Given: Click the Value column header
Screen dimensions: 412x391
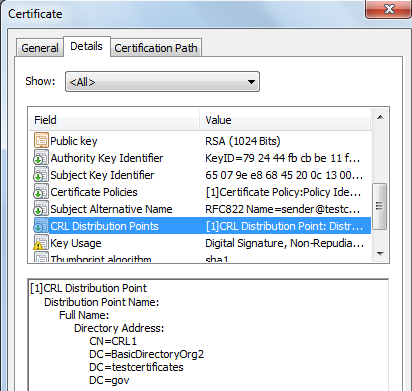Looking at the screenshot, I should coord(285,120).
